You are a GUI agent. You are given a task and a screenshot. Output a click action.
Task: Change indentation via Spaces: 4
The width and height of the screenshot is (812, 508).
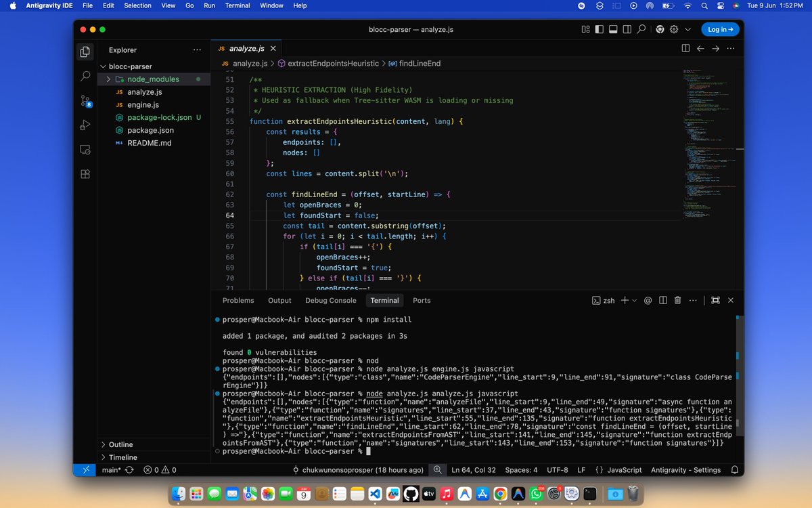[522, 470]
